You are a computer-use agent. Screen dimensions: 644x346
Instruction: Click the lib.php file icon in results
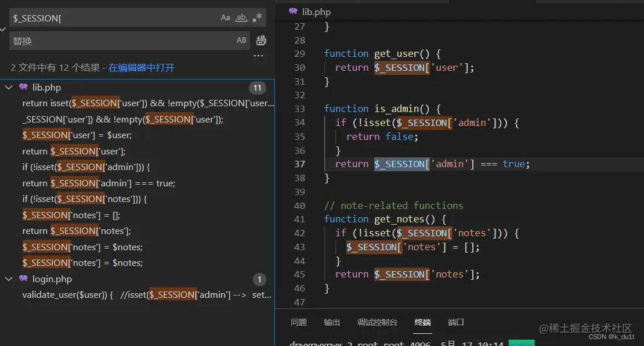pyautogui.click(x=23, y=86)
